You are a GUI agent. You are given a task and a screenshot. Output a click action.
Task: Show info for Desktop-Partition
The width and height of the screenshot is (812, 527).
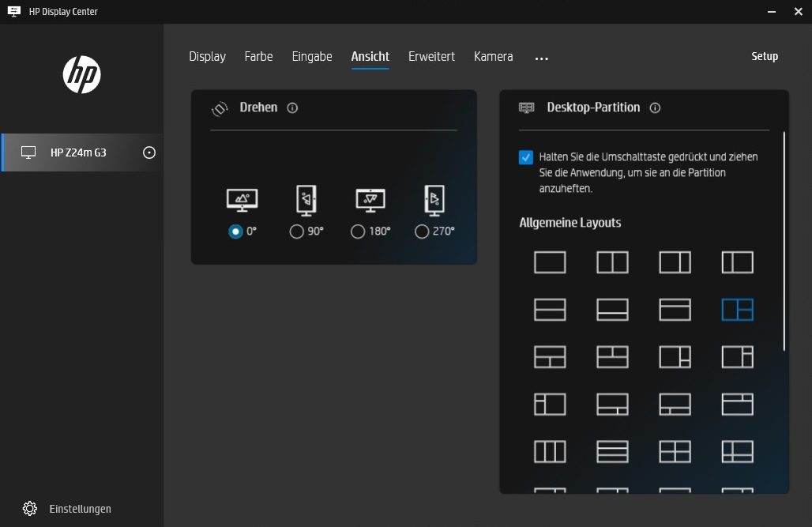[655, 108]
